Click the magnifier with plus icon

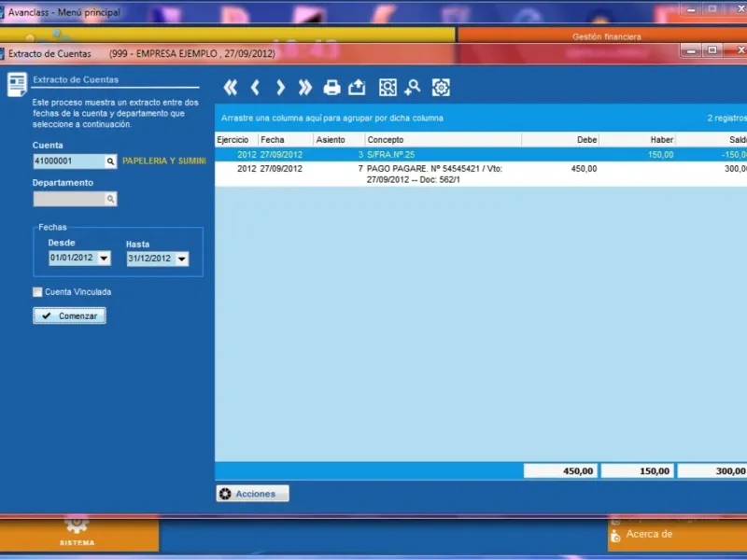413,88
